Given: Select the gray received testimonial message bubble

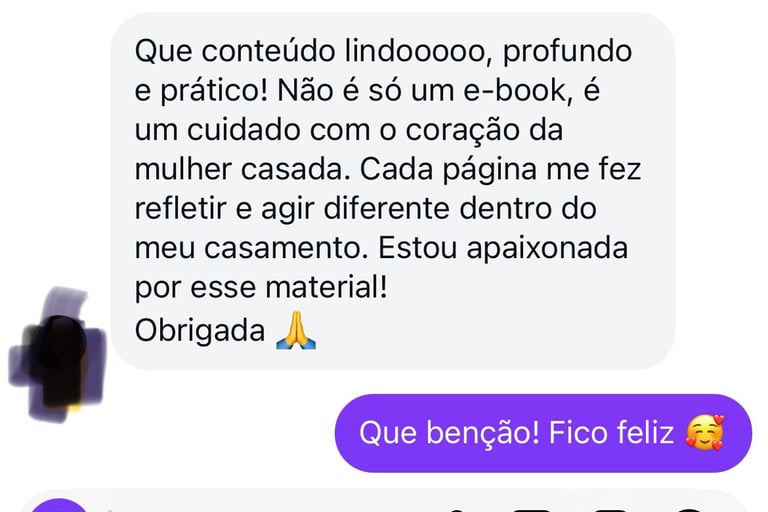Looking at the screenshot, I should point(393,191).
